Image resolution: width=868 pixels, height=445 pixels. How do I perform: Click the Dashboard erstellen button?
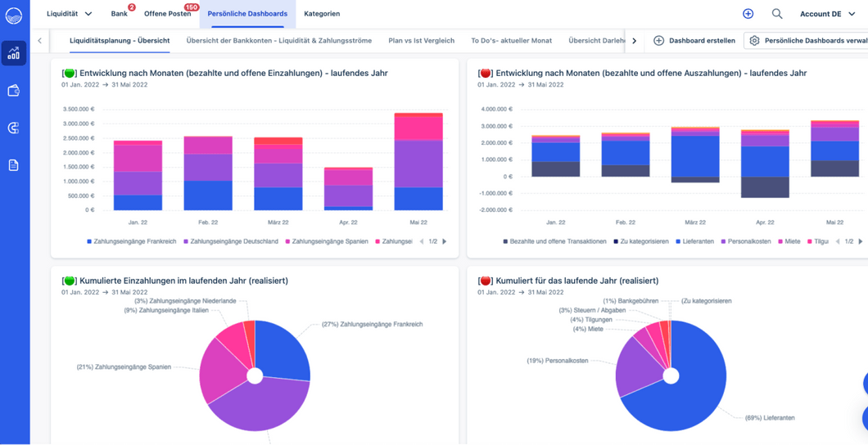[x=694, y=41]
